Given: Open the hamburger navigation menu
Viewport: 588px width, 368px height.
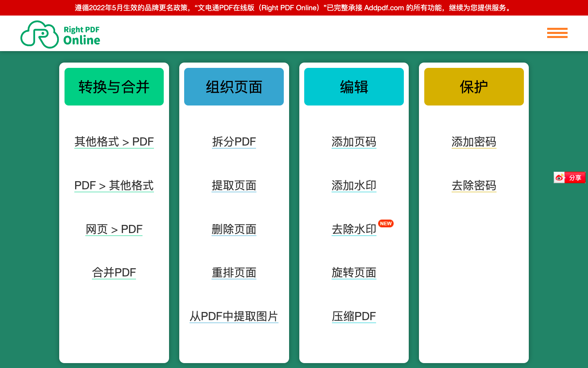Looking at the screenshot, I should (557, 33).
